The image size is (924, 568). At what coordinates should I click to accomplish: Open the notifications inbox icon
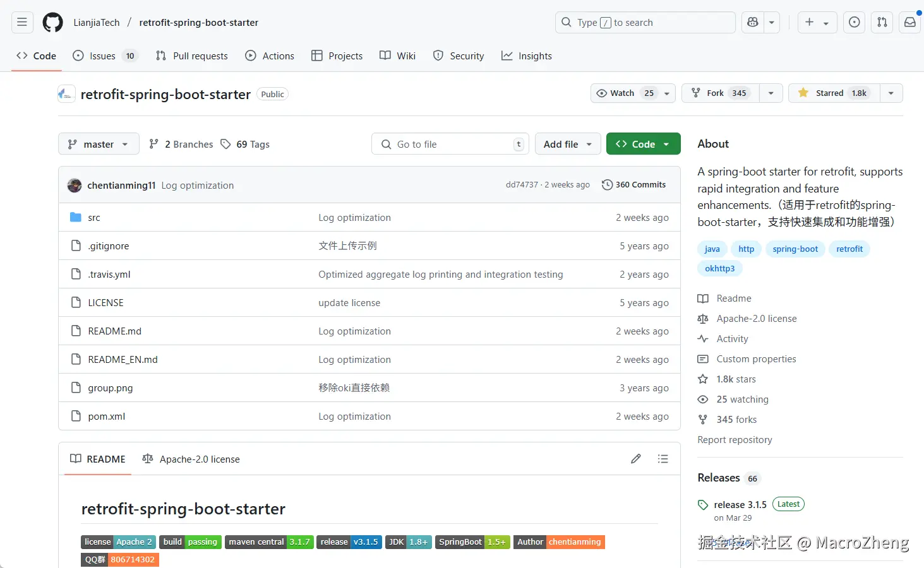coord(910,22)
